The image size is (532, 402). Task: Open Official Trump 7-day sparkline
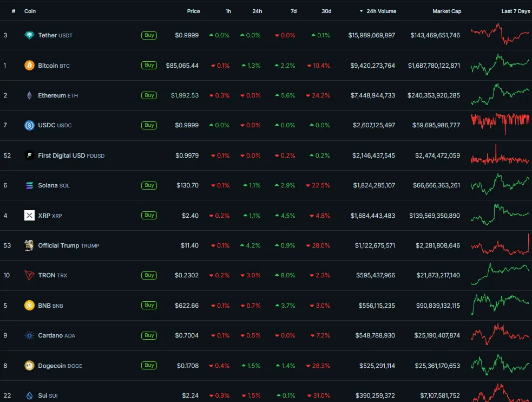coord(500,244)
